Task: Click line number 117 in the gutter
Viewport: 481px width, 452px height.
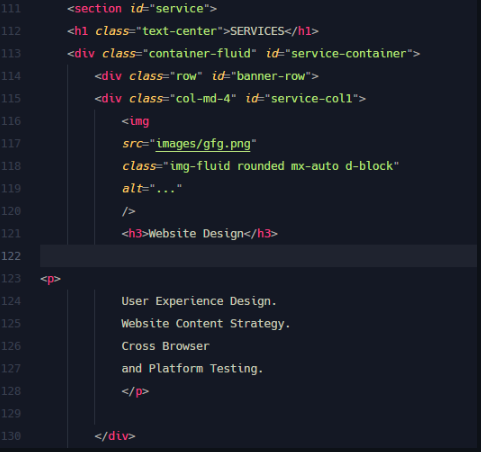Action: 11,144
